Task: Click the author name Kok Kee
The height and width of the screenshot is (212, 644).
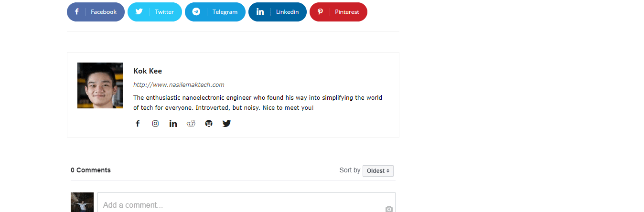Action: coord(148,71)
